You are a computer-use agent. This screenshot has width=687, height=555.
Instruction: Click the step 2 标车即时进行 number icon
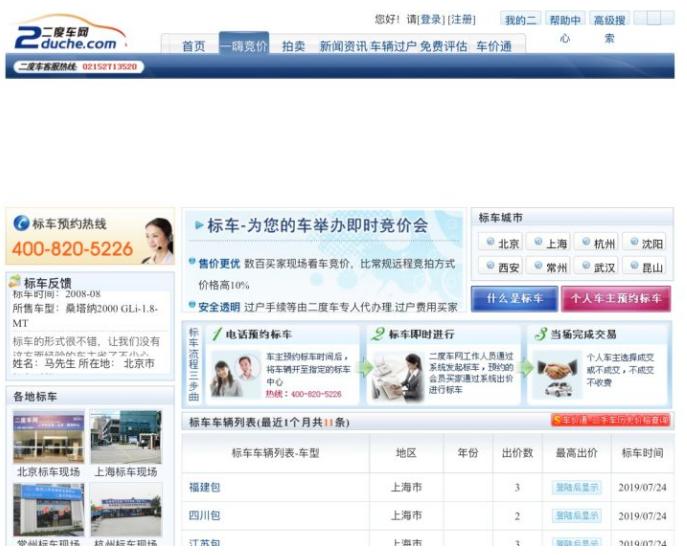378,334
